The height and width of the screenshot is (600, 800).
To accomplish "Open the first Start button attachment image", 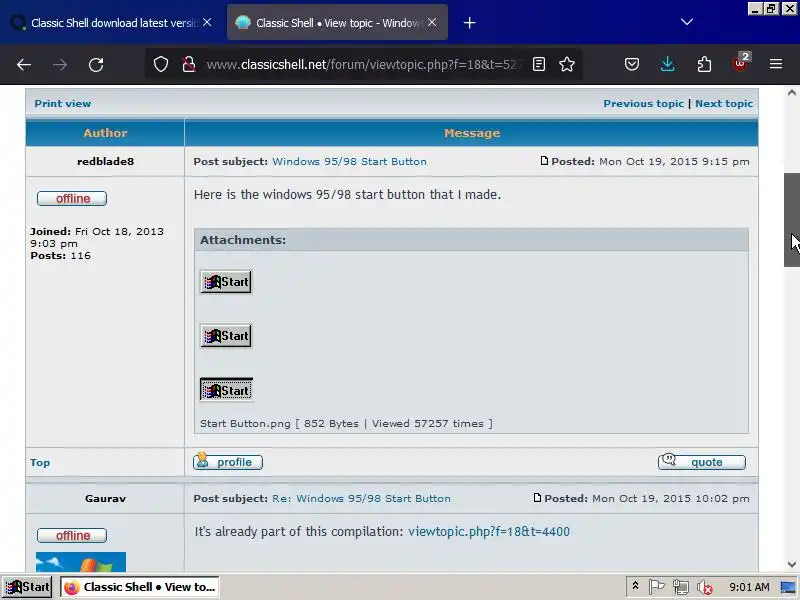I will click(x=226, y=282).
